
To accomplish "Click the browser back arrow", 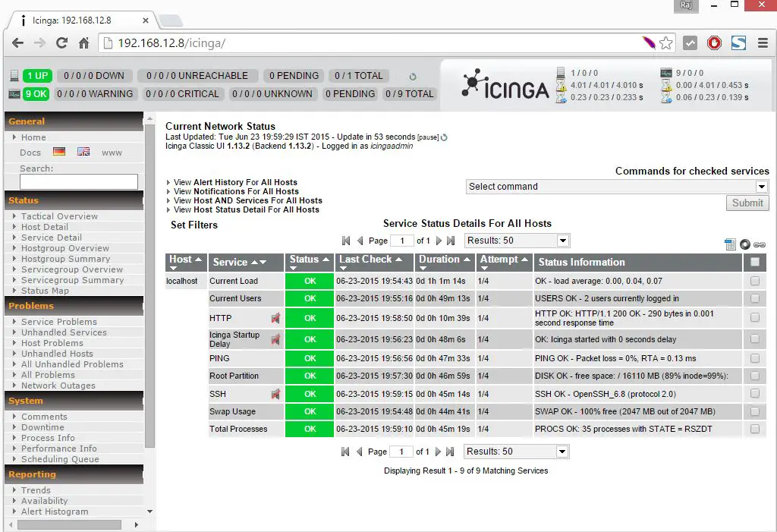I will pyautogui.click(x=18, y=43).
